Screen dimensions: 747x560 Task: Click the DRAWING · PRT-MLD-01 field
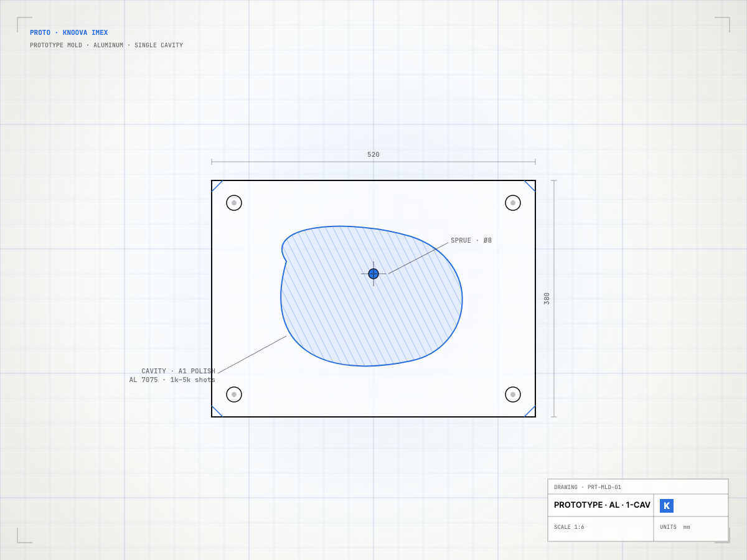tap(588, 487)
